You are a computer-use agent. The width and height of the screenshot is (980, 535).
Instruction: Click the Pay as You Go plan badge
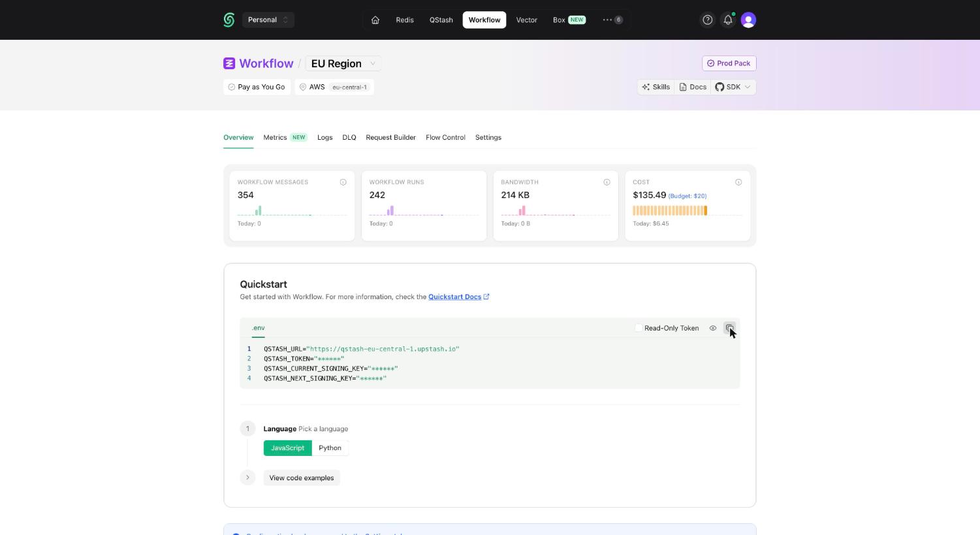click(257, 87)
